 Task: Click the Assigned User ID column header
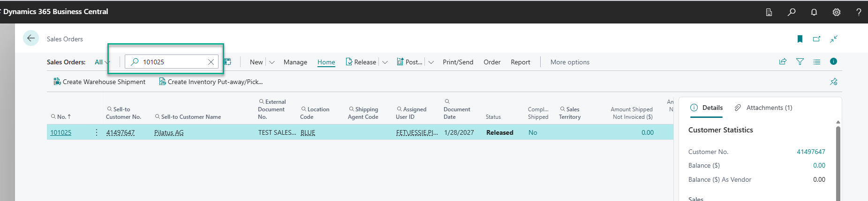click(x=411, y=113)
